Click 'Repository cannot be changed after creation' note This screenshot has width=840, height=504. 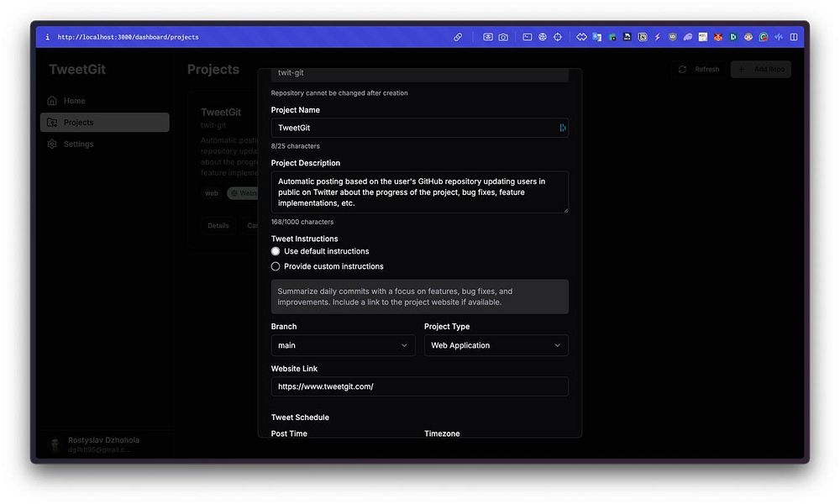point(339,93)
